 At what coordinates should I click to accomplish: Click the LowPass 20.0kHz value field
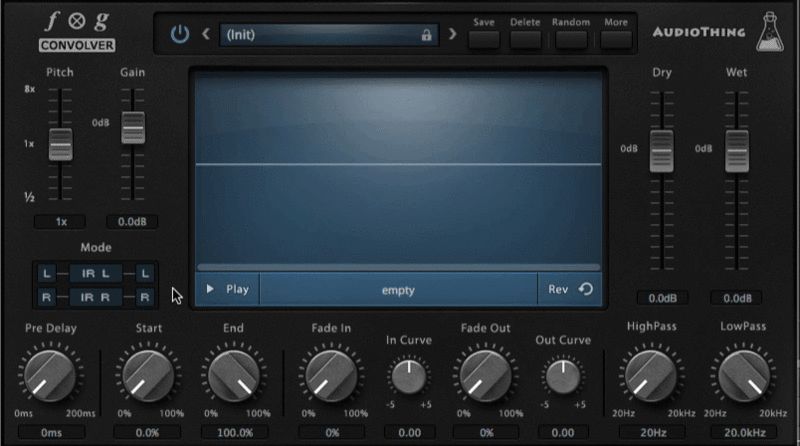click(744, 433)
